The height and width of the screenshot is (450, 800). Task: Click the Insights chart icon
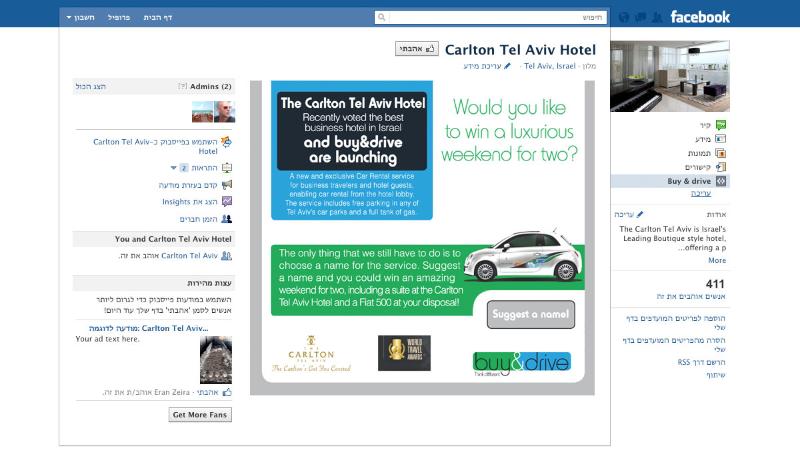[x=227, y=202]
